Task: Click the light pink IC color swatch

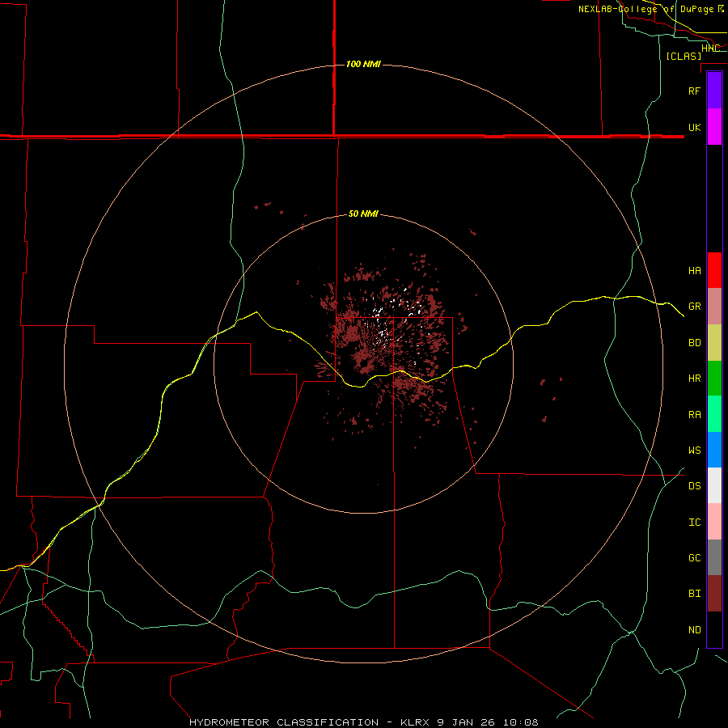Action: pyautogui.click(x=714, y=522)
